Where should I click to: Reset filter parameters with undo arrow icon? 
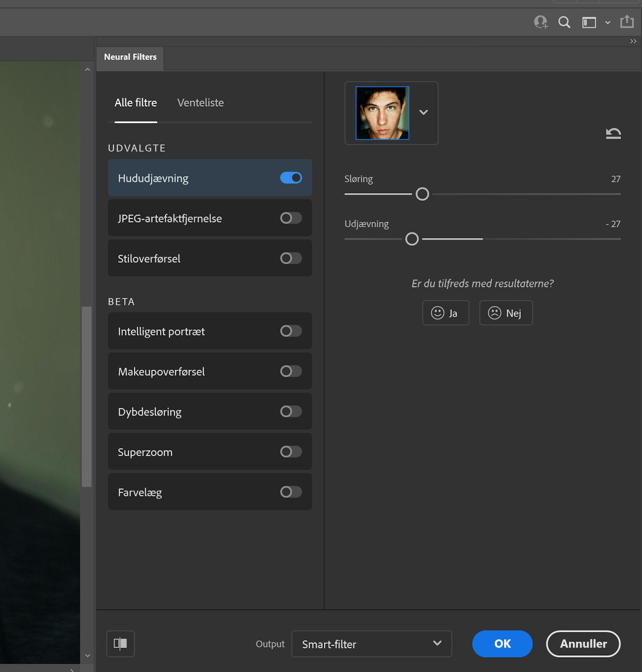tap(613, 134)
